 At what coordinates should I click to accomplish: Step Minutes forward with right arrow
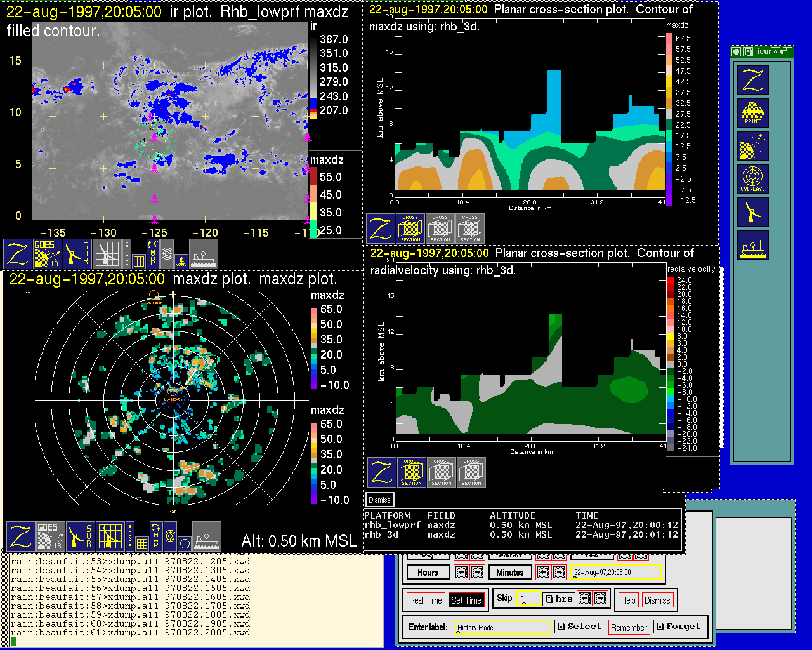pos(559,573)
